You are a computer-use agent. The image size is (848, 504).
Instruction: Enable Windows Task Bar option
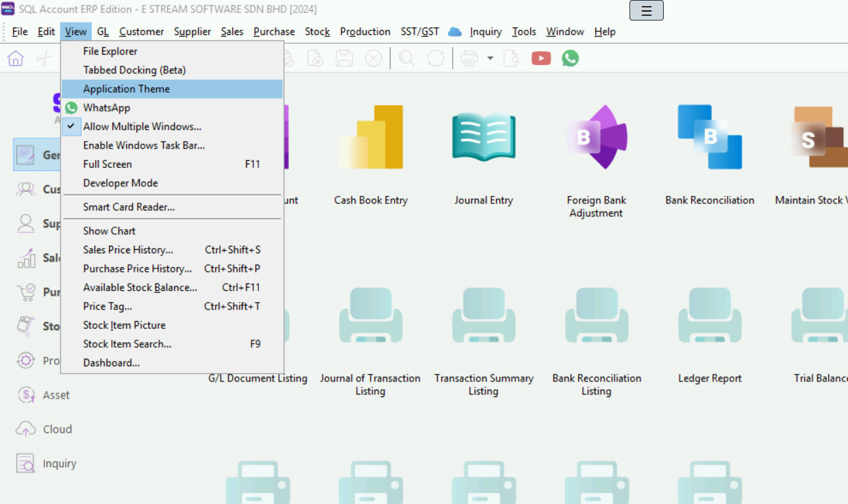click(144, 145)
